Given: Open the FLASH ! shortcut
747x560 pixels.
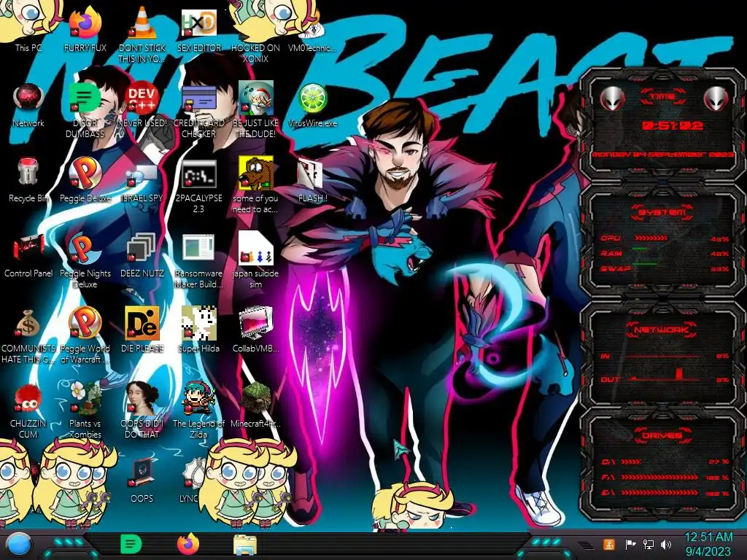Looking at the screenshot, I should [312, 180].
